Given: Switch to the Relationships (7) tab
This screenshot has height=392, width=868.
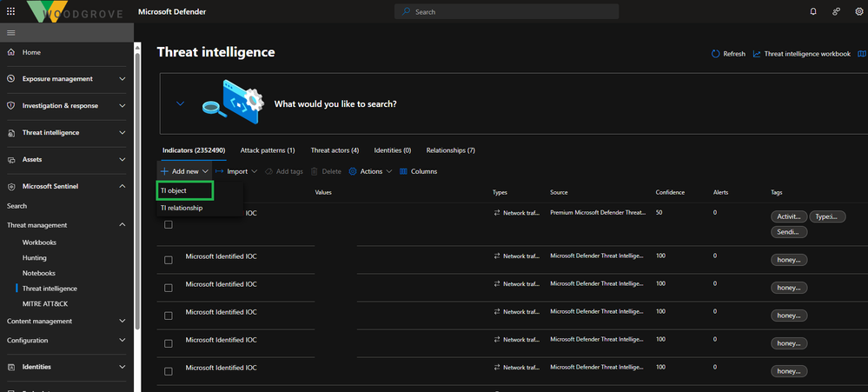Looking at the screenshot, I should [451, 150].
